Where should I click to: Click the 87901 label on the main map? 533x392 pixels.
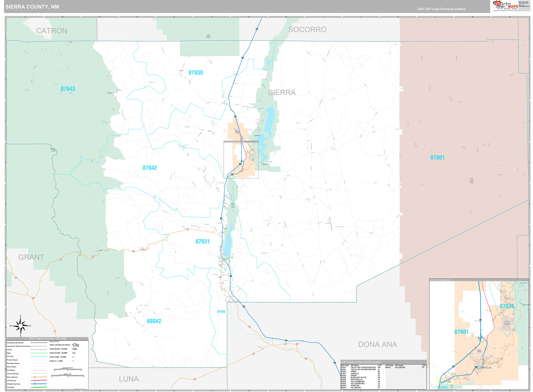click(437, 158)
